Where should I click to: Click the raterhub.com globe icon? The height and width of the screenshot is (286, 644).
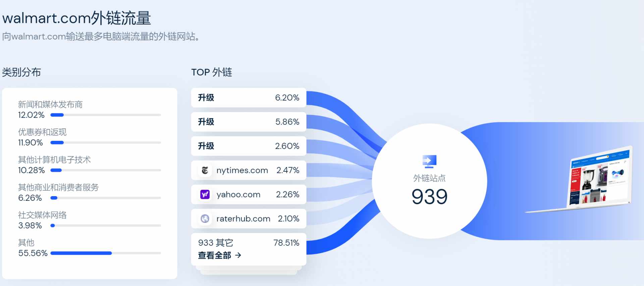[x=205, y=219]
